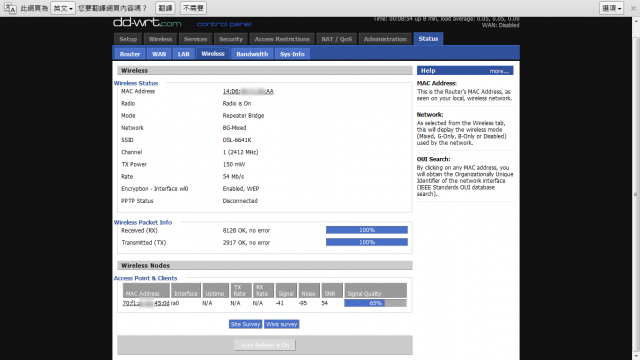Click the Wireless Packet Info heading
The image size is (640, 360).
[143, 222]
